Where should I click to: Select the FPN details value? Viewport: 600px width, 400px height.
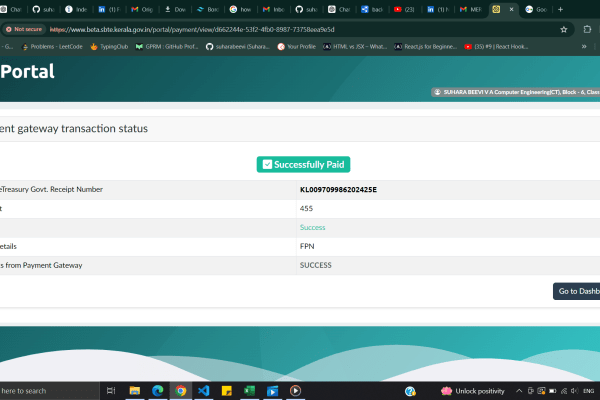tap(307, 247)
